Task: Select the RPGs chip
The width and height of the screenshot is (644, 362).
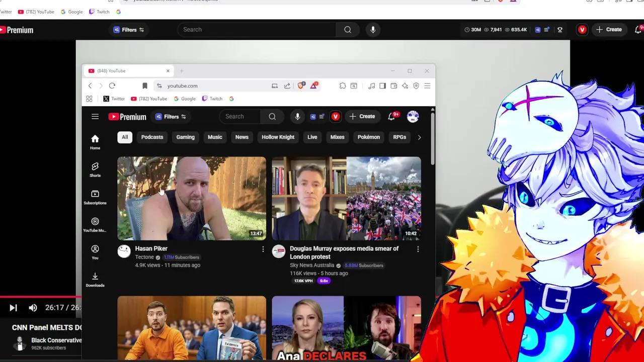Action: 399,137
